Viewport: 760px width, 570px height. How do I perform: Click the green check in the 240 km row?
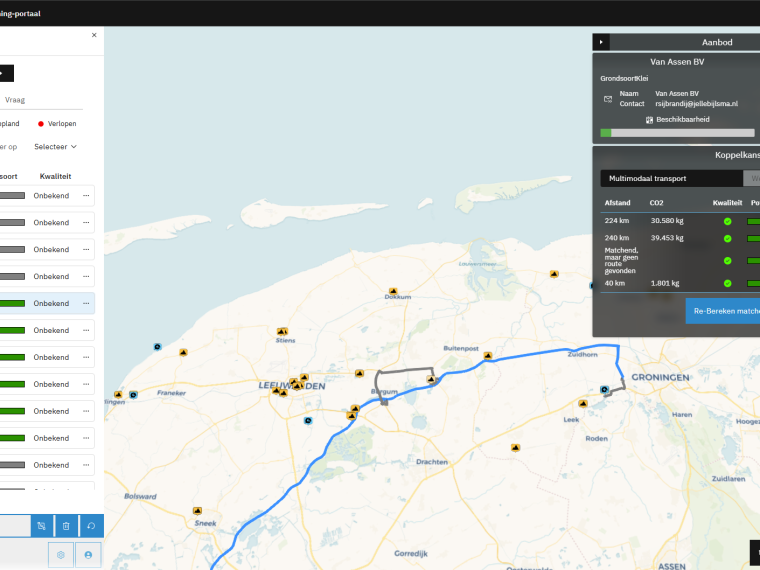[x=728, y=238]
